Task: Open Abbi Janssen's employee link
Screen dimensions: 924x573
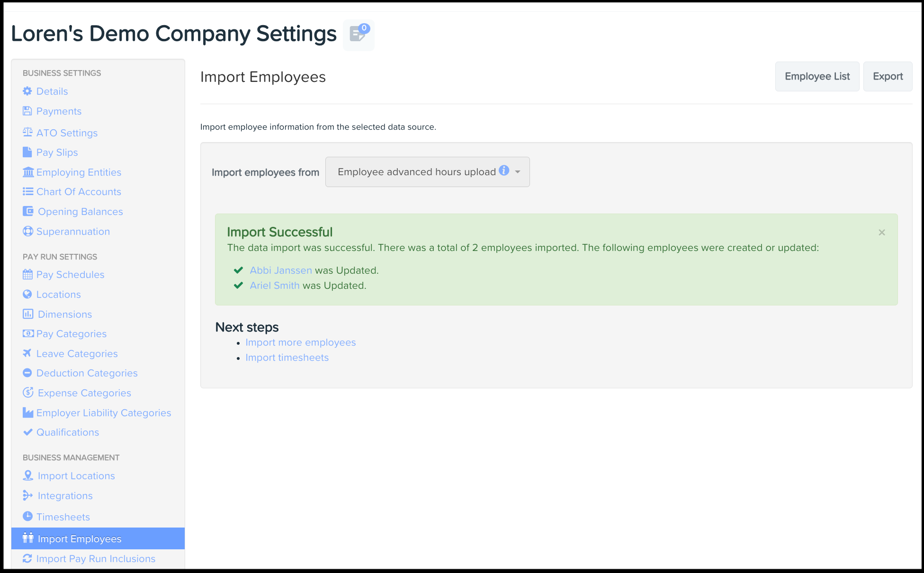Action: [281, 270]
